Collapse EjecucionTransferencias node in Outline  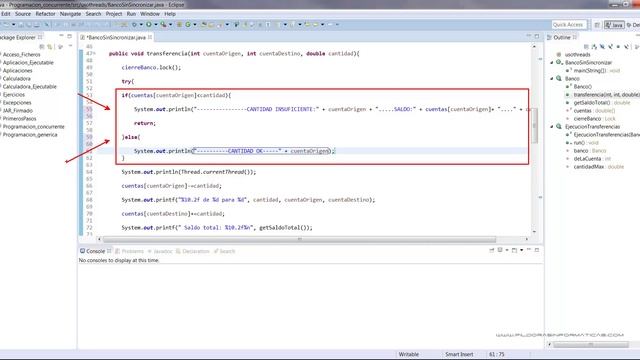click(x=552, y=127)
